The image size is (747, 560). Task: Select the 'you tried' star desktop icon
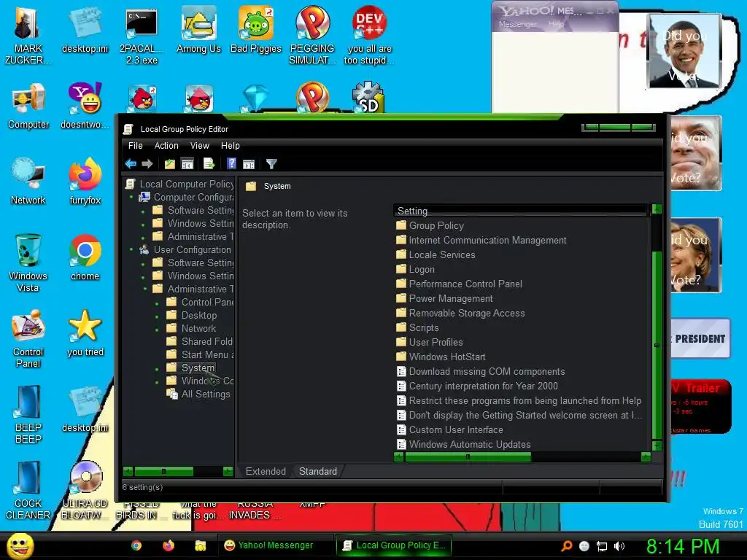pos(85,333)
